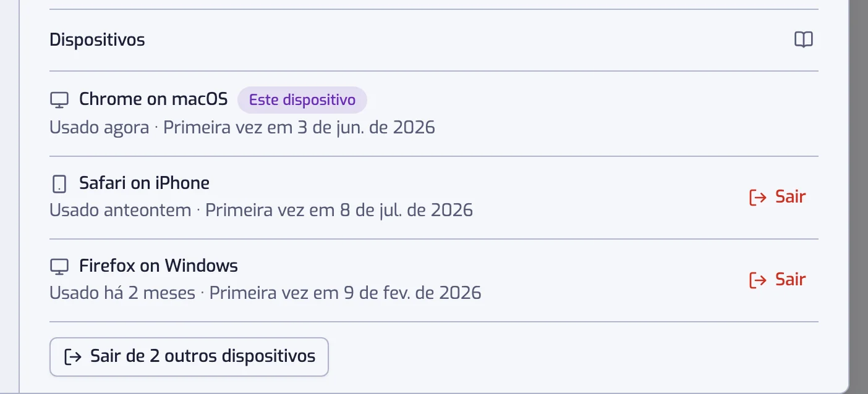Click the Primeira vez em 9 de fev. de 2026 text
The image size is (868, 394).
click(x=346, y=293)
